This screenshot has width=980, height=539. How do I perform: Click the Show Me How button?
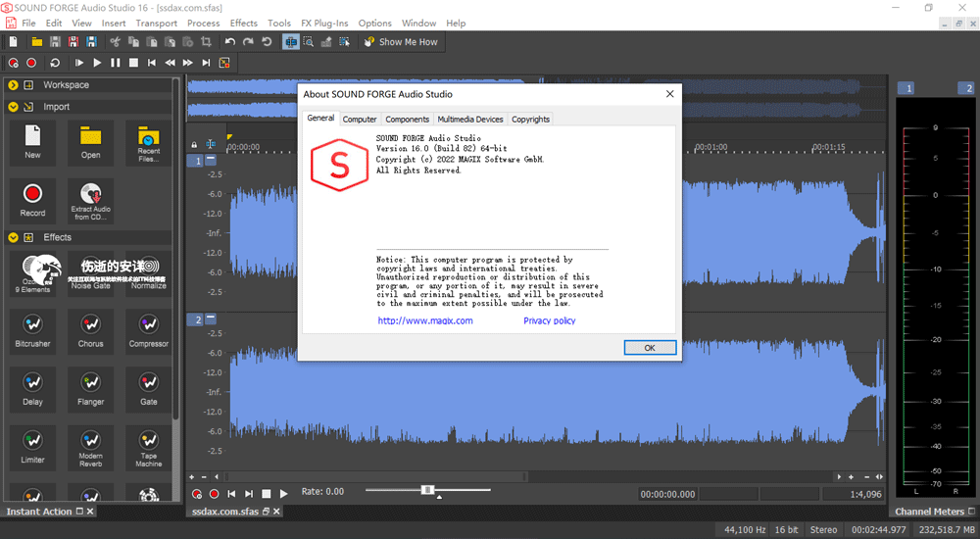click(401, 42)
